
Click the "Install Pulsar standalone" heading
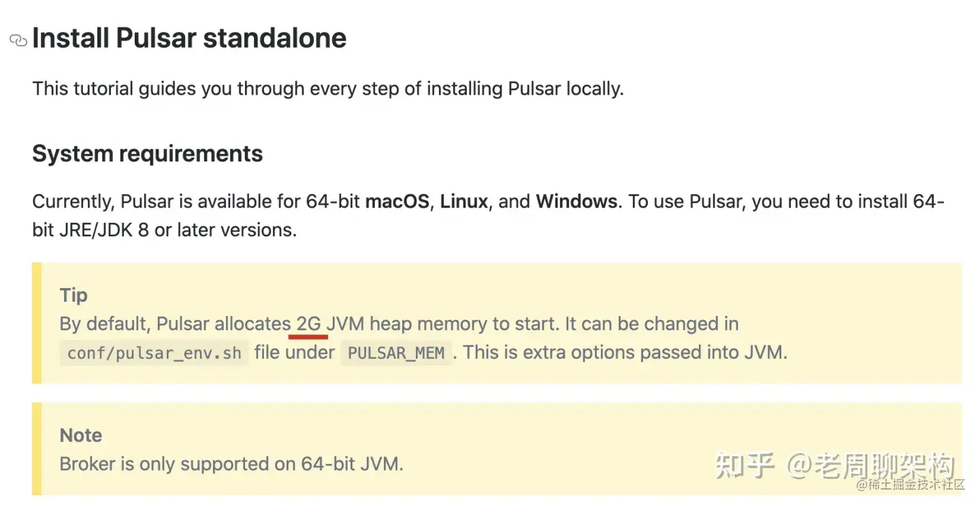click(189, 38)
